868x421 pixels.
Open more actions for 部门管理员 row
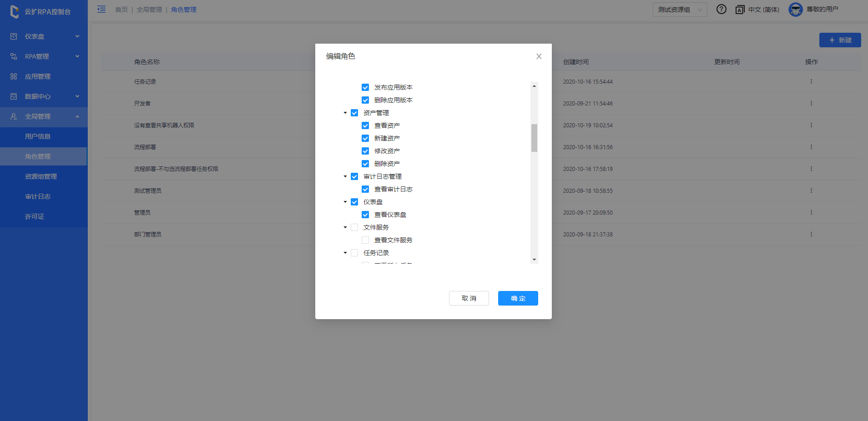pyautogui.click(x=811, y=235)
